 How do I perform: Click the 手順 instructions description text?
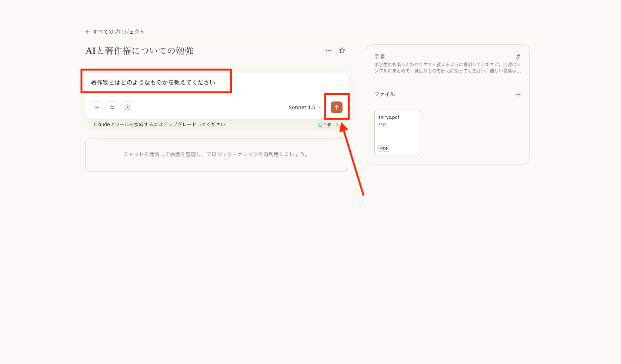pyautogui.click(x=446, y=67)
